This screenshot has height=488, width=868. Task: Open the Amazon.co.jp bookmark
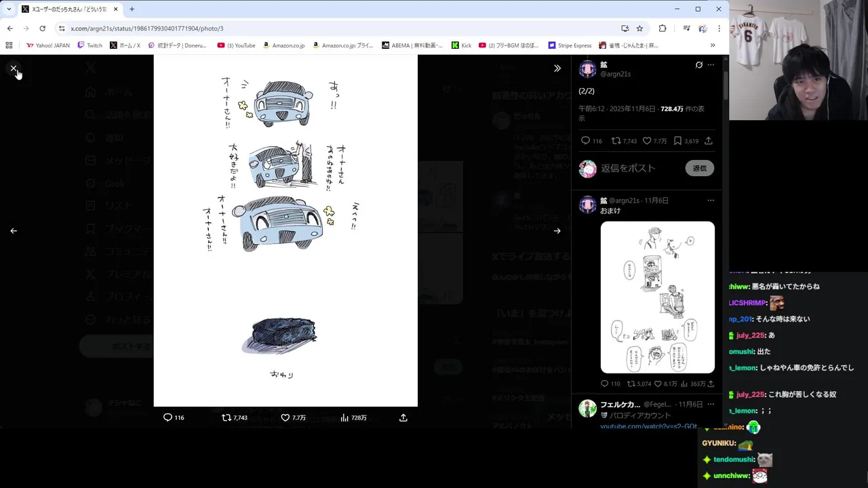click(283, 45)
